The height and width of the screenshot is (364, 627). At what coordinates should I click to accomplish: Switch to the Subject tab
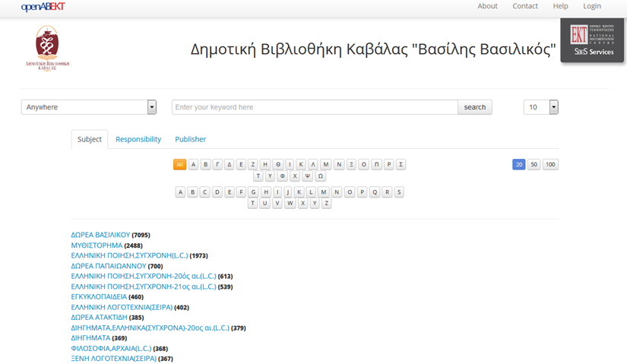90,139
